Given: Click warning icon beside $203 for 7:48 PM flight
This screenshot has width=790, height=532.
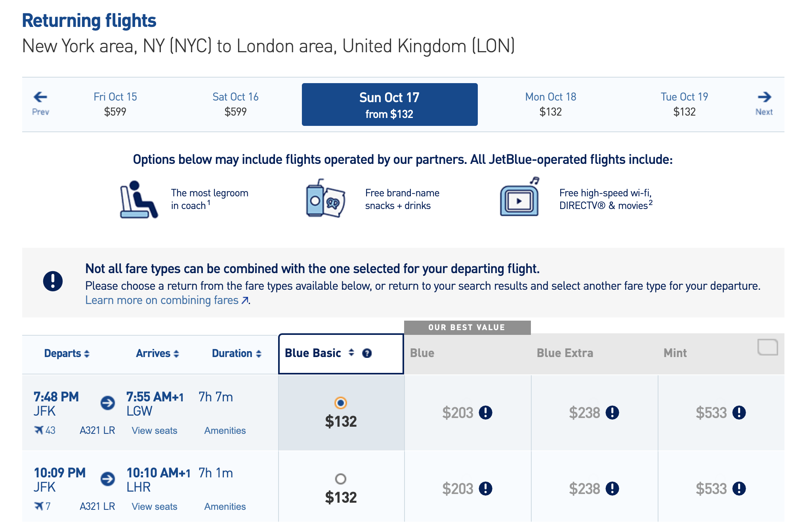Looking at the screenshot, I should point(485,413).
